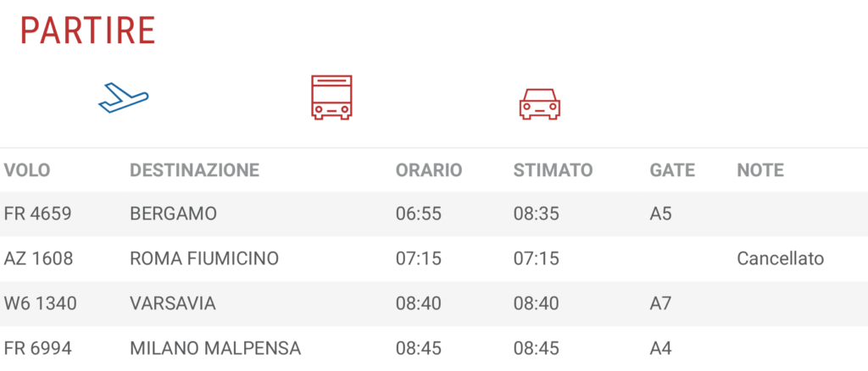Open the car transport icon

[x=540, y=103]
